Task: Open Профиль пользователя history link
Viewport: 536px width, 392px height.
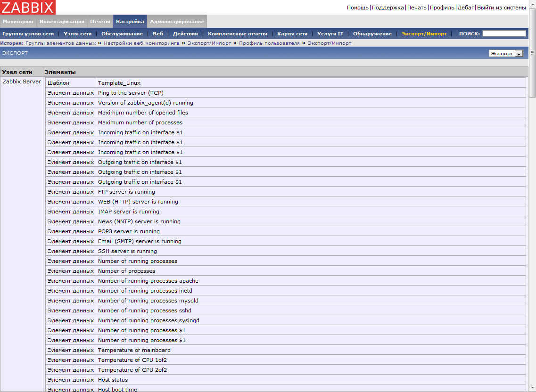Action: tap(269, 43)
